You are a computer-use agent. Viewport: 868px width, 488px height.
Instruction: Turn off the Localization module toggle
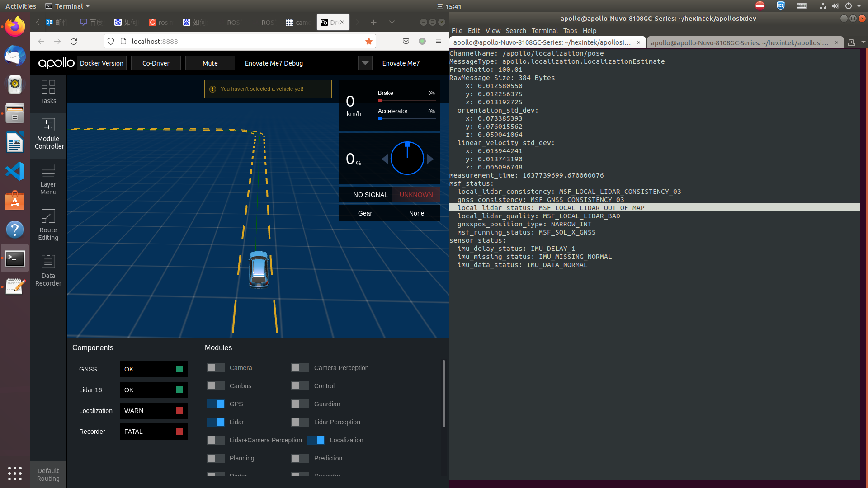pos(316,440)
